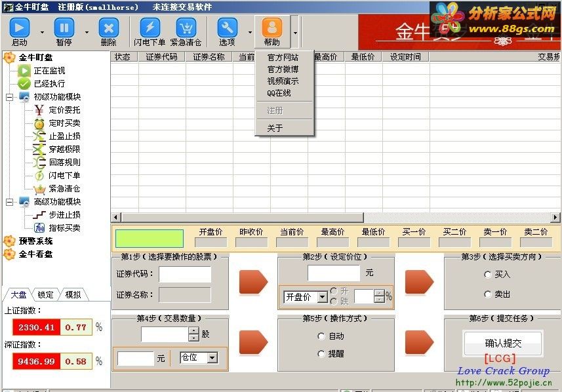The height and width of the screenshot is (392, 562).
Task: Click the 证券代码 column header
Action: 161,57
